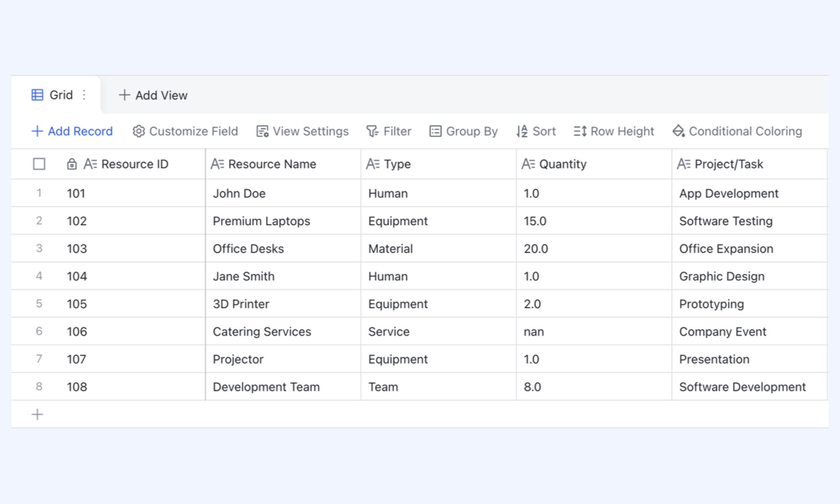Open the Row Height menu
Screen dimensions: 840x504
[x=614, y=131]
